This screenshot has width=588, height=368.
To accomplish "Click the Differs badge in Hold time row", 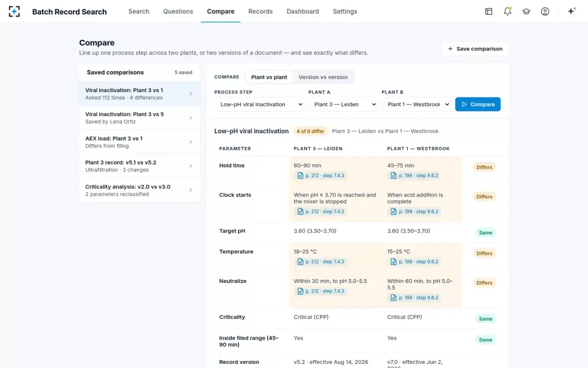I will tap(484, 167).
